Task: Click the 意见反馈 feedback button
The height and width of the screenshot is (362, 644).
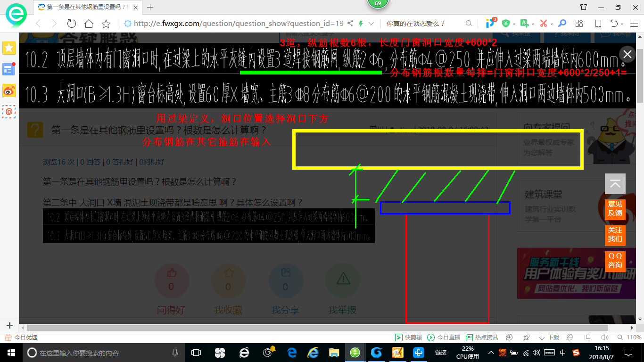Action: click(x=615, y=209)
